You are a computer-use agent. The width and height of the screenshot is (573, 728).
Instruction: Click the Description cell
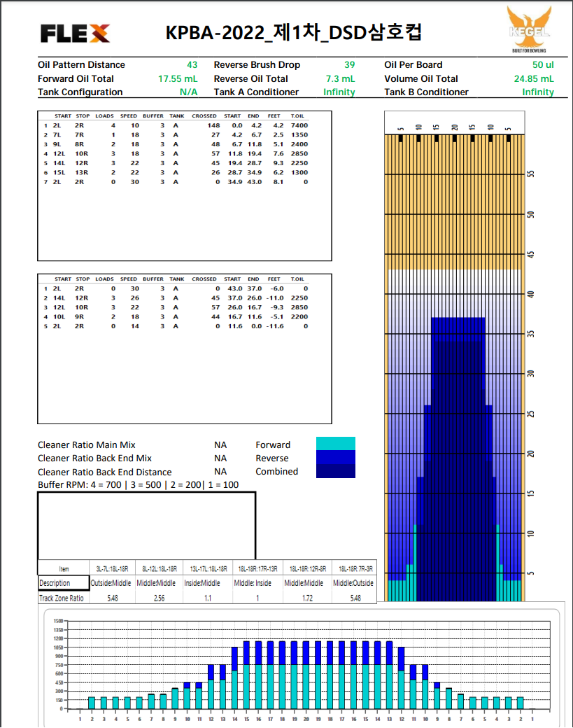click(64, 583)
